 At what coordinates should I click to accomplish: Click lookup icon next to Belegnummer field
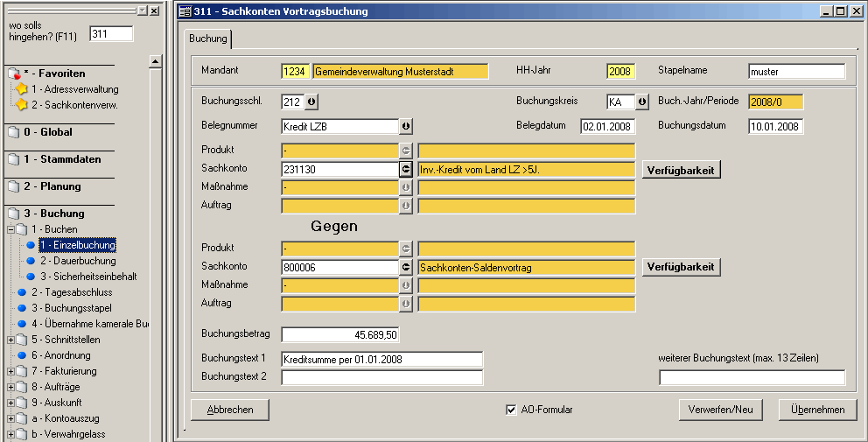[405, 126]
